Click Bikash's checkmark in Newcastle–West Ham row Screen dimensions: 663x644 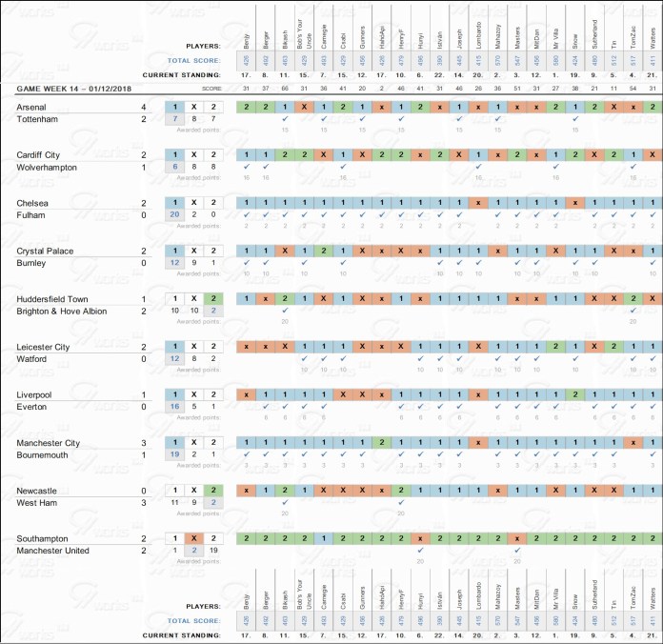coord(285,502)
